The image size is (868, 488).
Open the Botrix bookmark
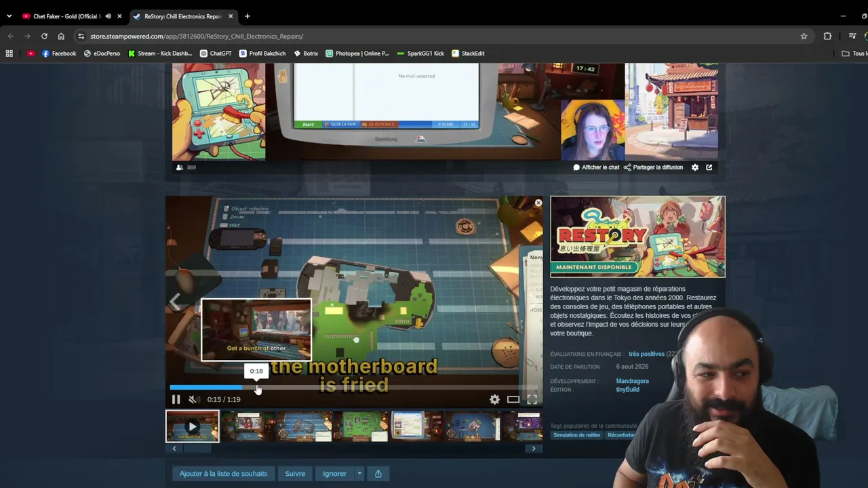pos(306,54)
